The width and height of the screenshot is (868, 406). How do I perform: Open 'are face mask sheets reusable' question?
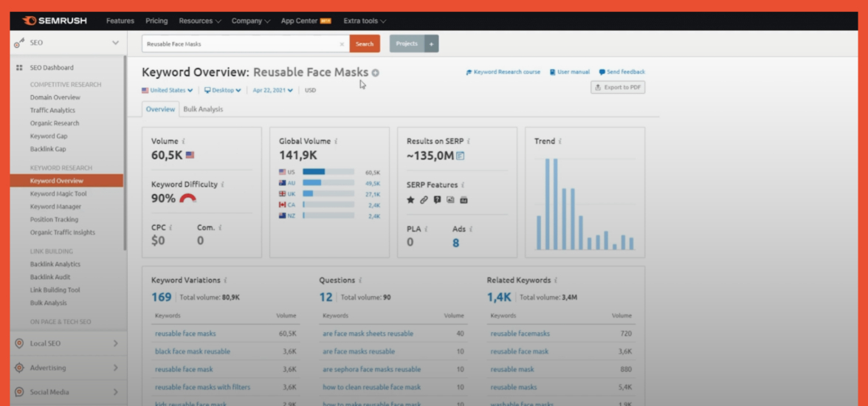point(368,334)
